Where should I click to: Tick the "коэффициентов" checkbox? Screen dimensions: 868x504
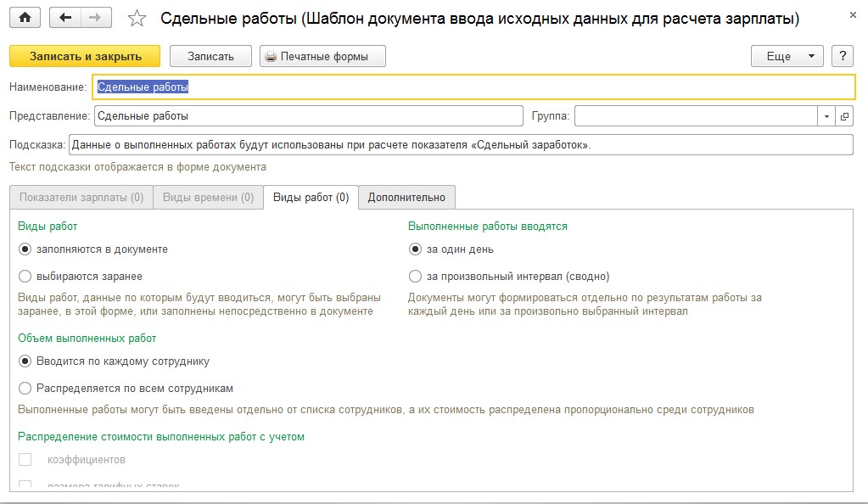(25, 460)
